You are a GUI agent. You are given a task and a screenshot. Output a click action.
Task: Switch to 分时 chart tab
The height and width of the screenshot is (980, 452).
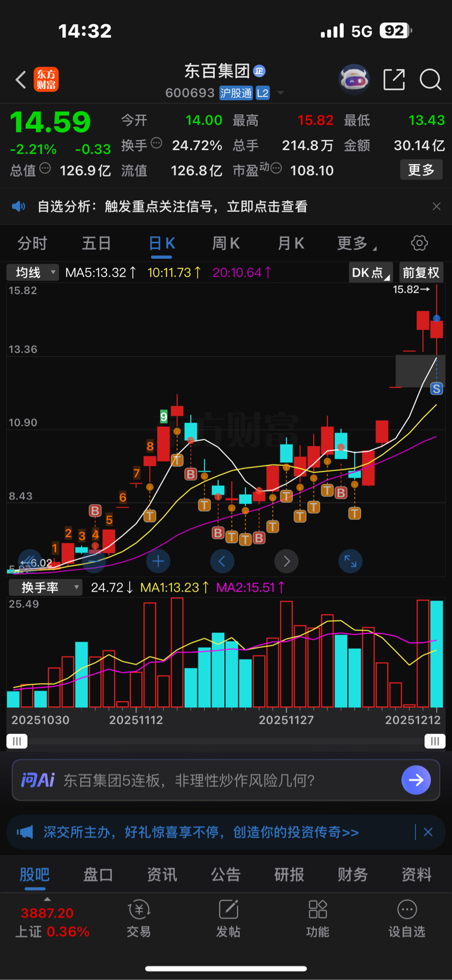32,243
